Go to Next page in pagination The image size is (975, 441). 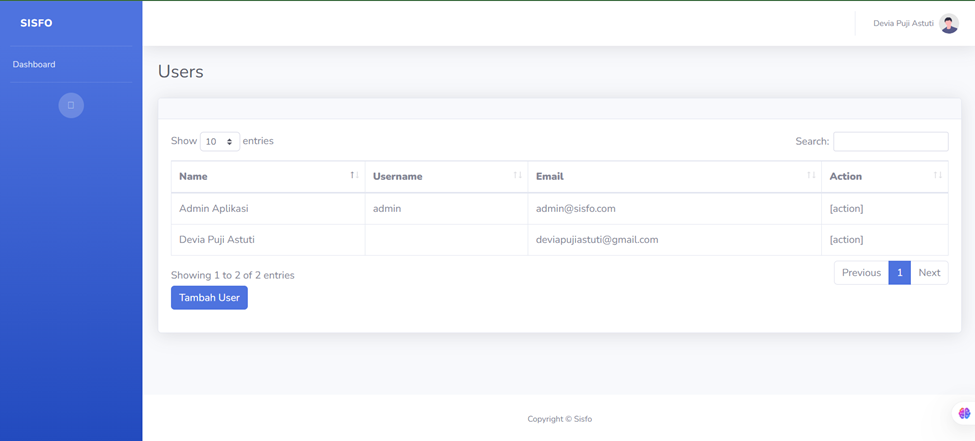click(x=929, y=273)
